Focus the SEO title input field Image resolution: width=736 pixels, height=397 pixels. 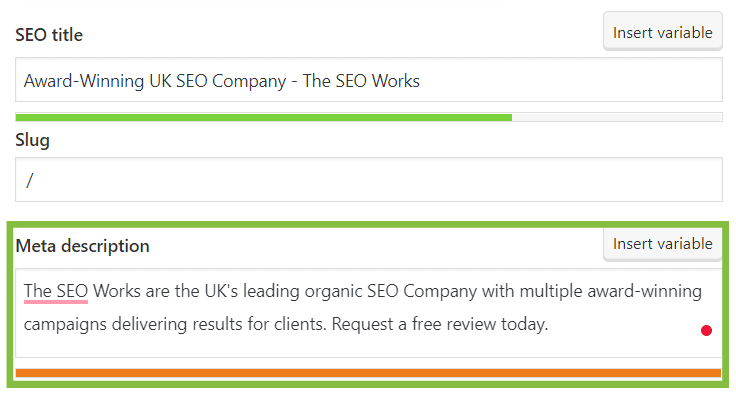(368, 80)
